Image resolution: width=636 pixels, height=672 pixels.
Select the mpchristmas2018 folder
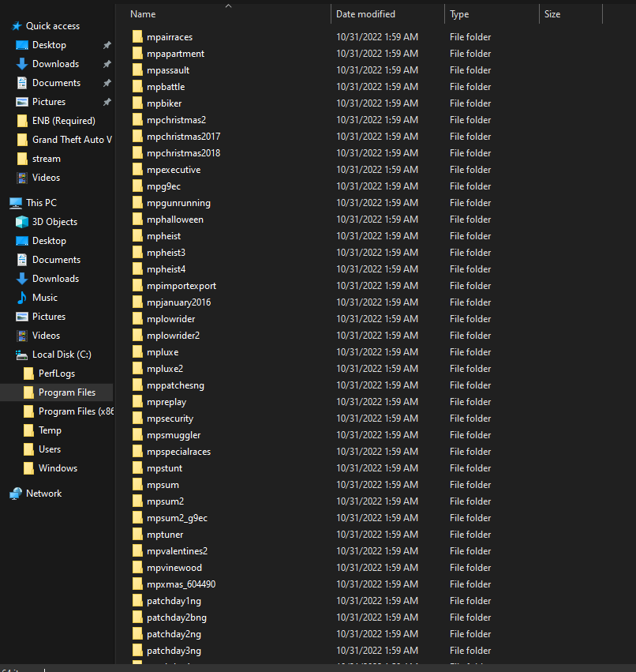[183, 153]
